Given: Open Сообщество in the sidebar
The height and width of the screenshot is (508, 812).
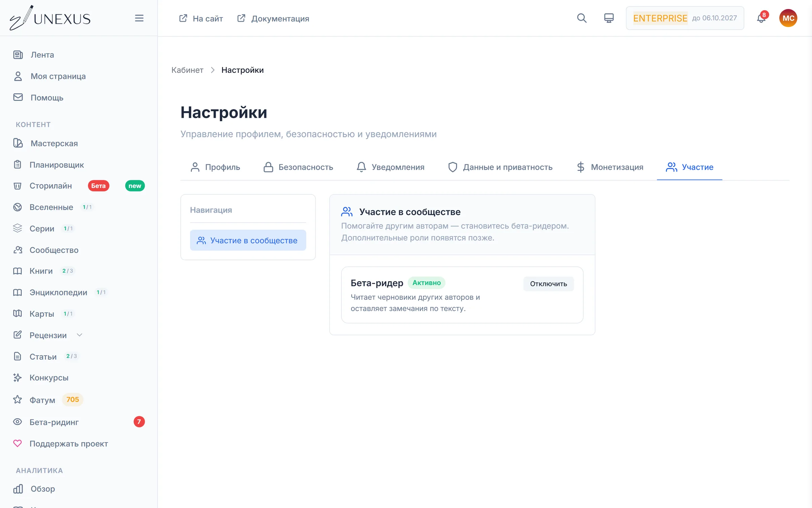Looking at the screenshot, I should [x=54, y=250].
